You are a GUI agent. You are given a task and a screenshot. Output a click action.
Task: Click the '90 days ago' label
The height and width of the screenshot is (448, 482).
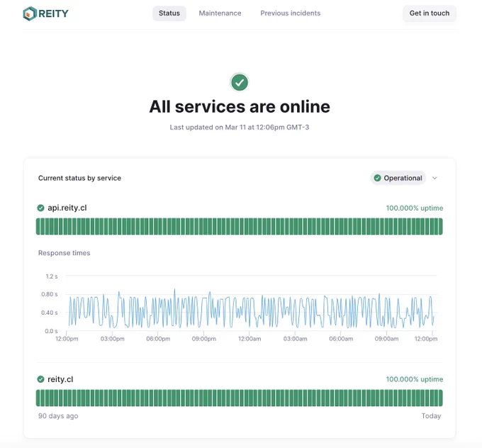tap(58, 416)
